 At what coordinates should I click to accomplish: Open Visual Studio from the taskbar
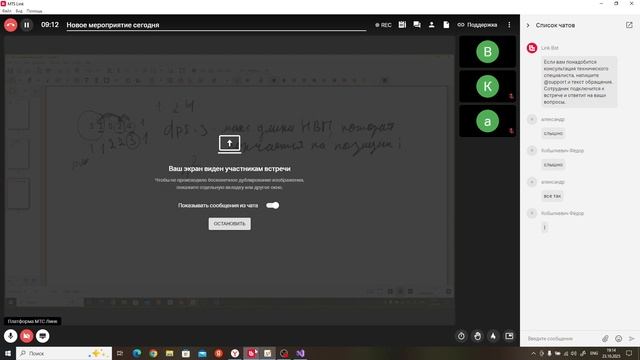300,353
